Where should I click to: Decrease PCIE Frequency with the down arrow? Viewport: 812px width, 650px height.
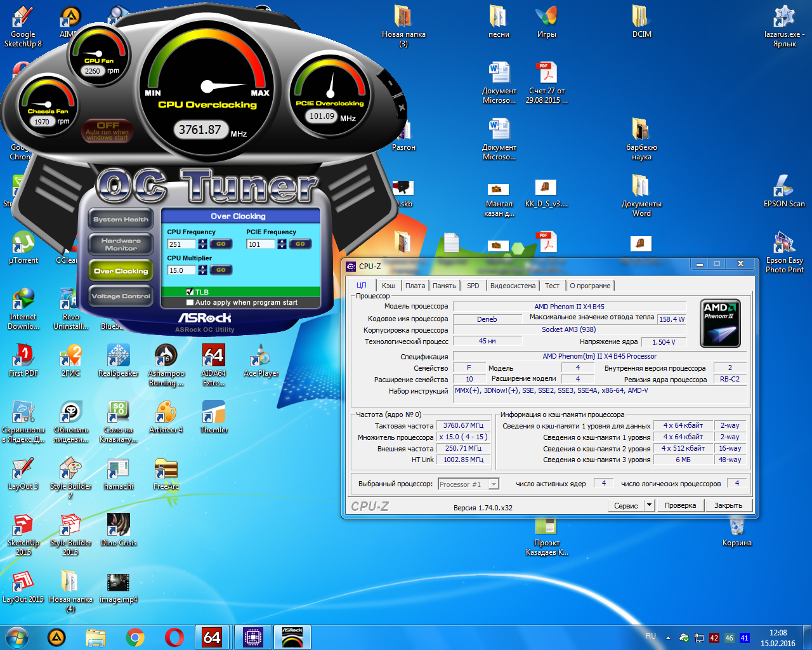click(x=282, y=246)
